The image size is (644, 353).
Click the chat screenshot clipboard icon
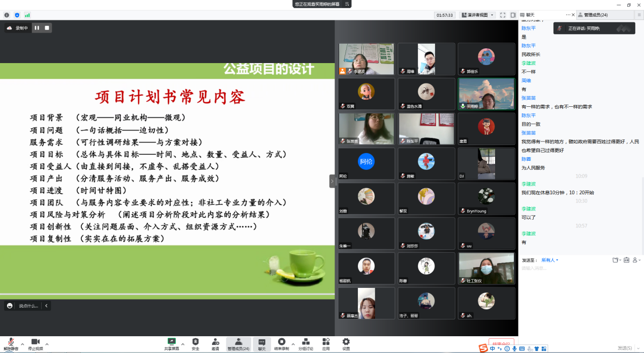(626, 260)
